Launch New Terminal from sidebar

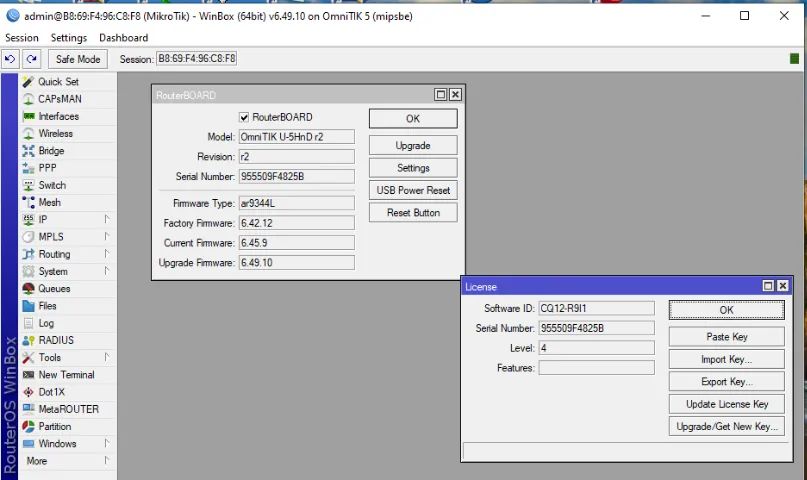point(66,375)
